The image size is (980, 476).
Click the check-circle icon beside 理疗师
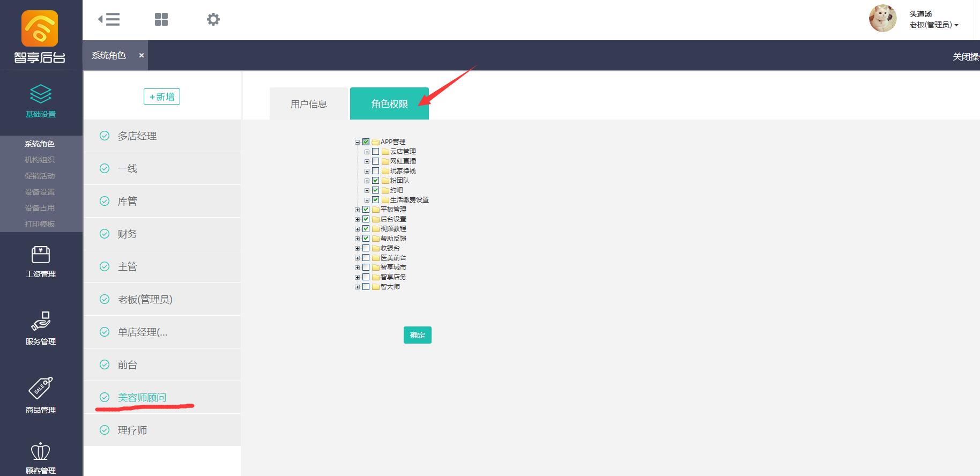(105, 430)
